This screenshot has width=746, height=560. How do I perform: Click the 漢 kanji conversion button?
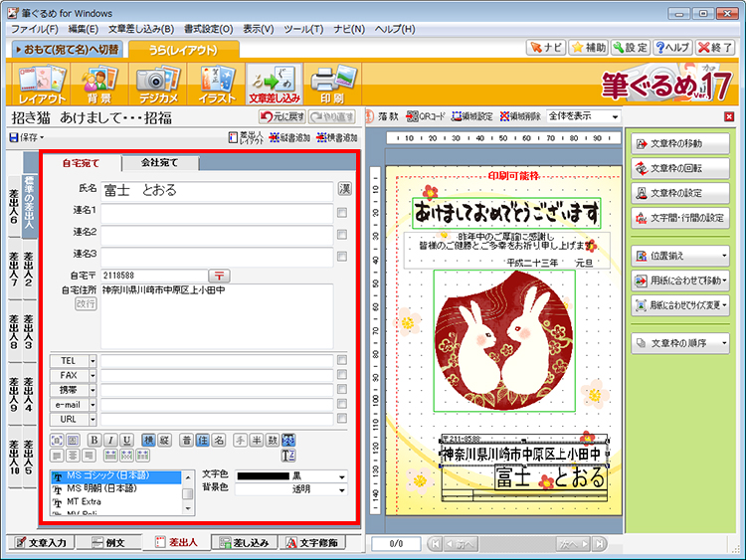(x=344, y=189)
